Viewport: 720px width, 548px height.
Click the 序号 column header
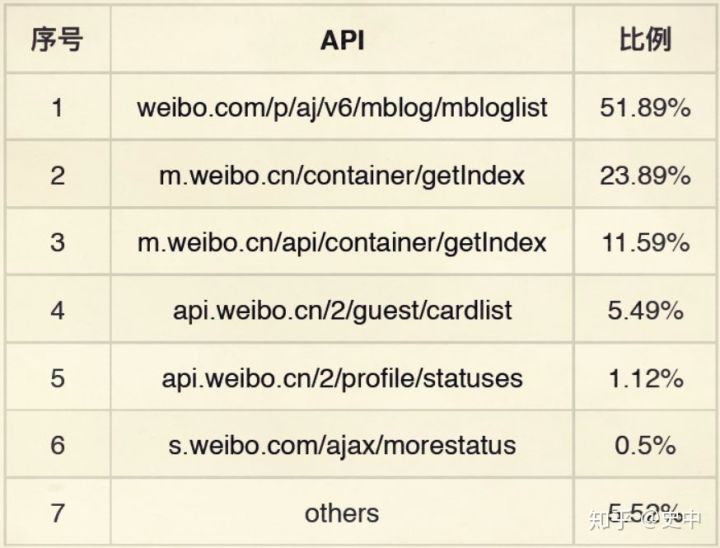pos(57,39)
